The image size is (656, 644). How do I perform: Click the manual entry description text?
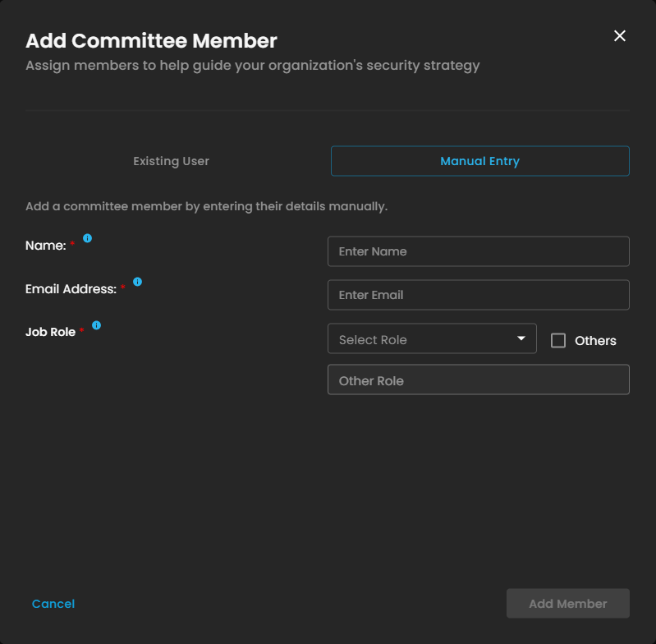point(206,206)
